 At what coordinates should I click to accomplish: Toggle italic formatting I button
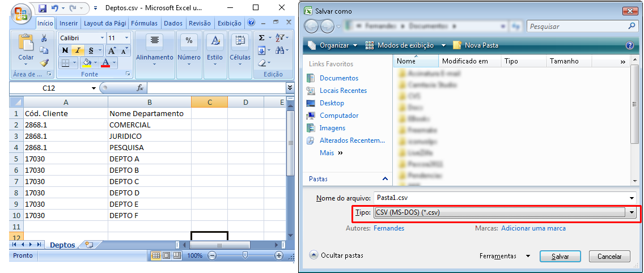click(x=78, y=50)
